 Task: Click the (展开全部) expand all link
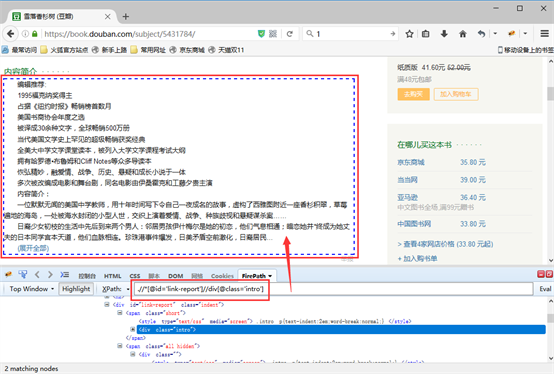coord(33,248)
